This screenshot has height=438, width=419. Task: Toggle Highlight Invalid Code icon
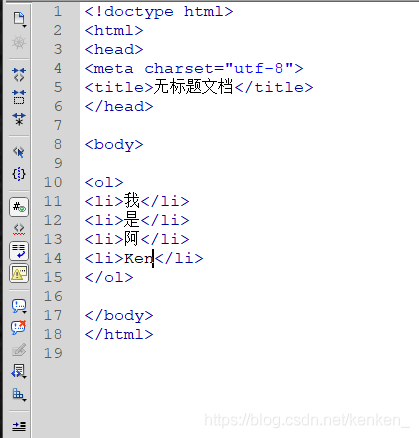coord(19,229)
